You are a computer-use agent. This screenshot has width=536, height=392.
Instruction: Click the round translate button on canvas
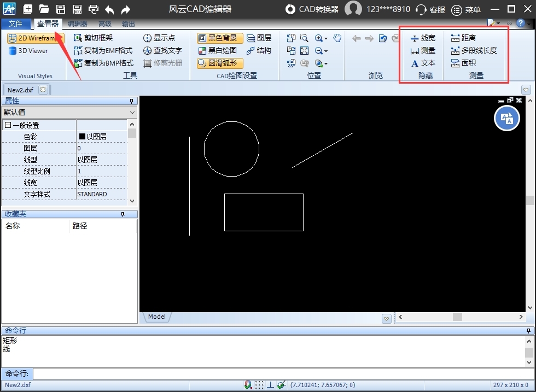click(x=507, y=118)
